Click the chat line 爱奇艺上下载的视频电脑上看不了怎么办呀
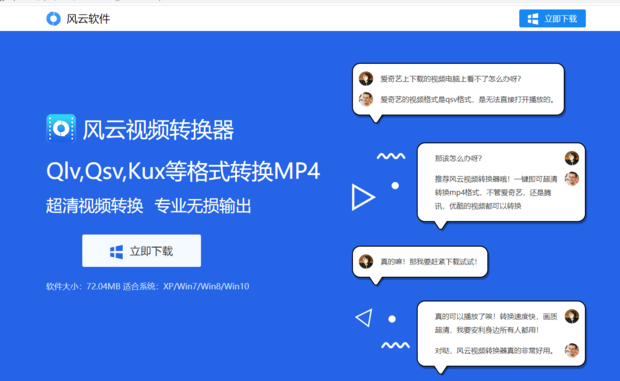Image resolution: width=620 pixels, height=381 pixels. tap(450, 79)
